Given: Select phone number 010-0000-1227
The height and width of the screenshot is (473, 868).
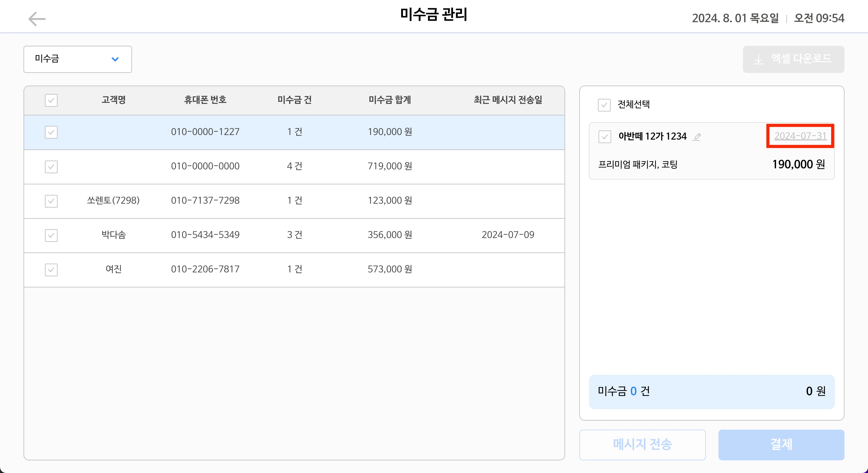Looking at the screenshot, I should [205, 132].
